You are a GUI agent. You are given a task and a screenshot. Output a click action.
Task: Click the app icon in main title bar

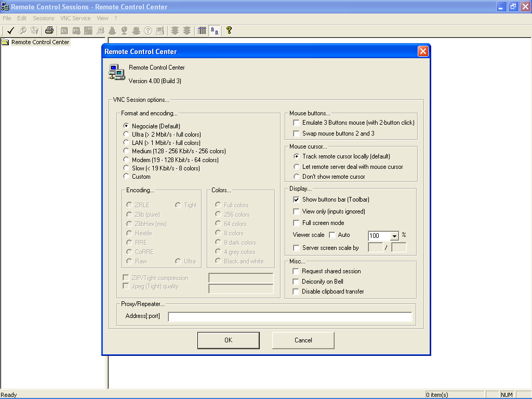pos(5,6)
